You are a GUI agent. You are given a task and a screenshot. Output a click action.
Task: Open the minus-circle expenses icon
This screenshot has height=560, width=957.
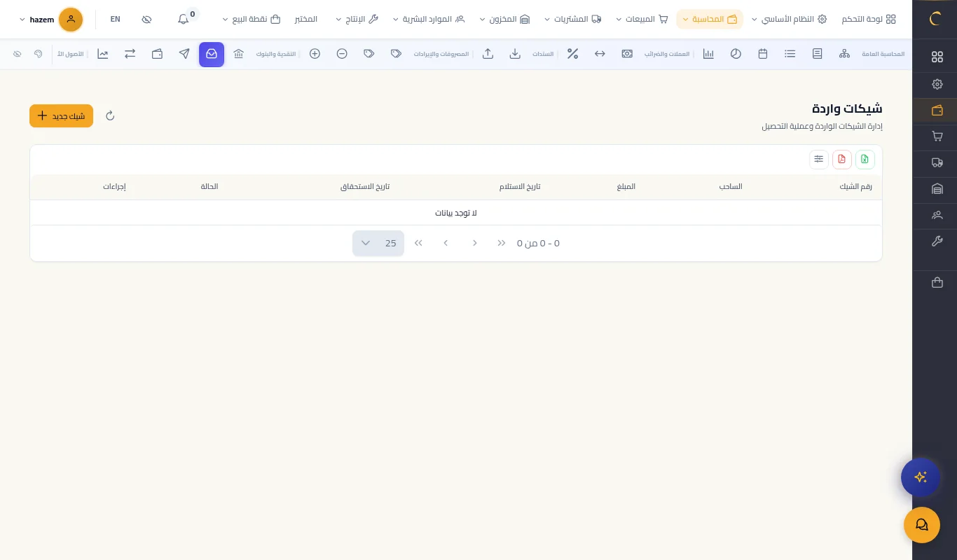342,54
